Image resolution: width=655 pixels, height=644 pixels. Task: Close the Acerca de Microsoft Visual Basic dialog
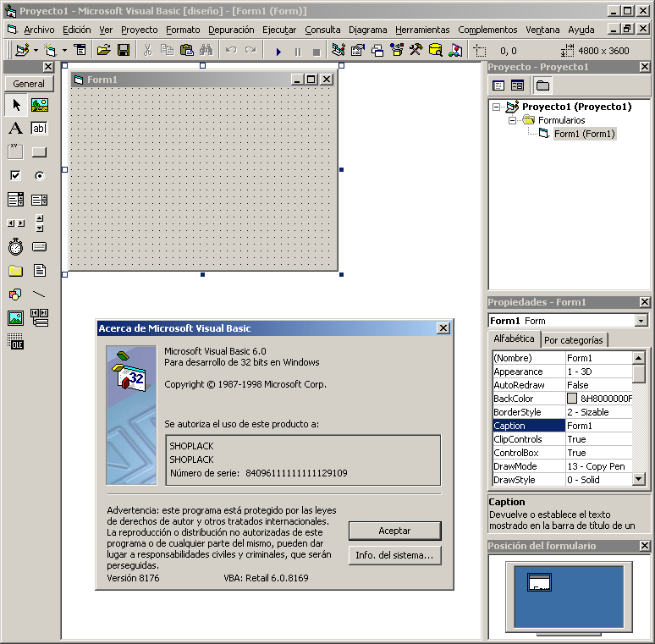pos(443,328)
